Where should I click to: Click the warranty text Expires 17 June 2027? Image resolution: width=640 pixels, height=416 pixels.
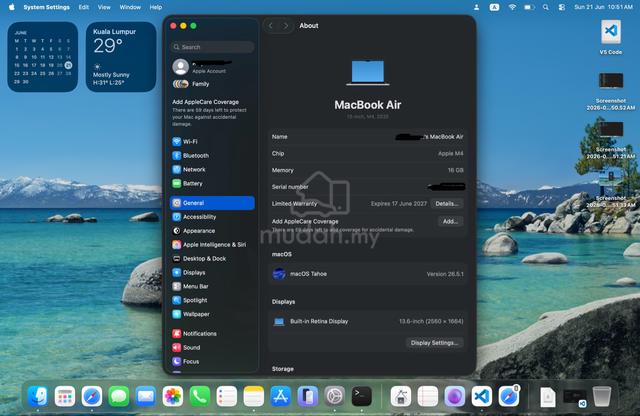399,203
